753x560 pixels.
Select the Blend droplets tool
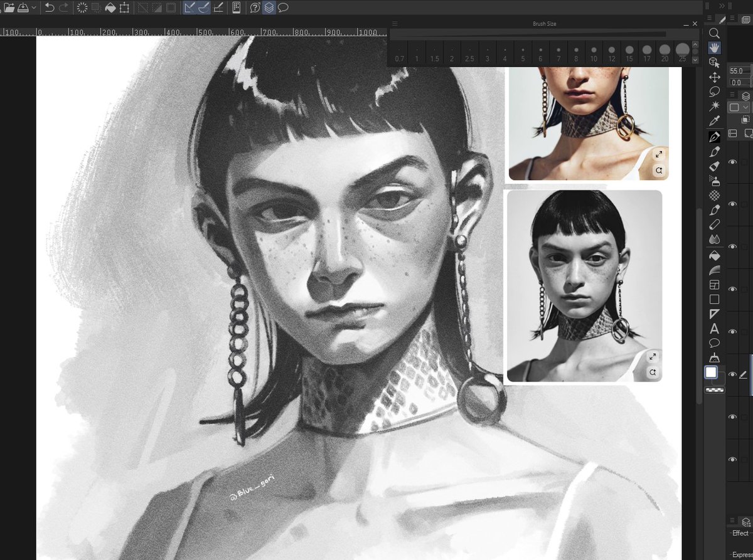[714, 239]
